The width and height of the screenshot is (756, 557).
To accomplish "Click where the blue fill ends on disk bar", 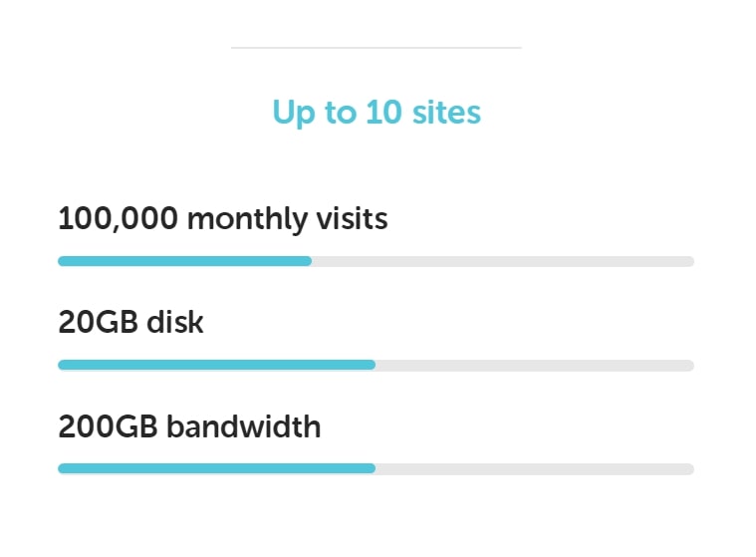I will point(375,365).
